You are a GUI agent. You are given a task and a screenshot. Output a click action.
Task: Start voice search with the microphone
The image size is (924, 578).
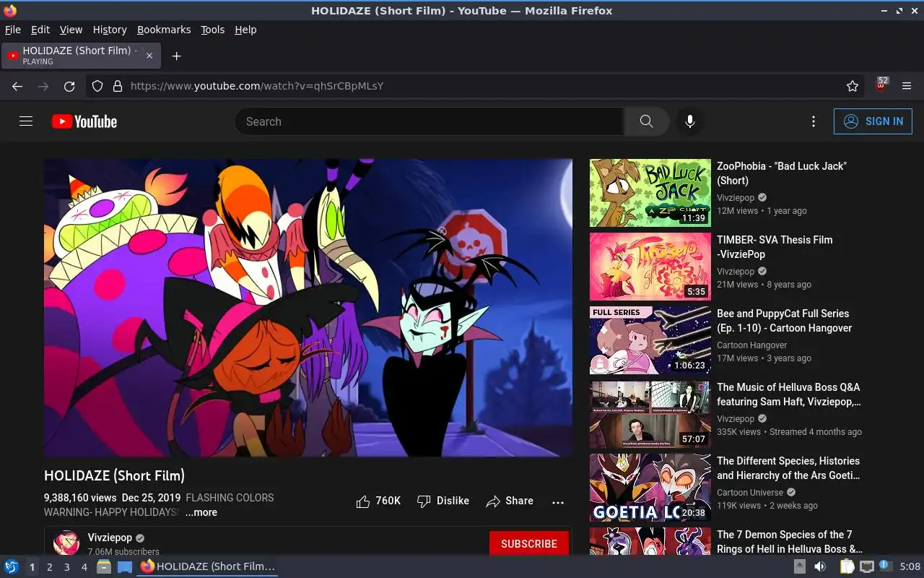click(x=690, y=121)
